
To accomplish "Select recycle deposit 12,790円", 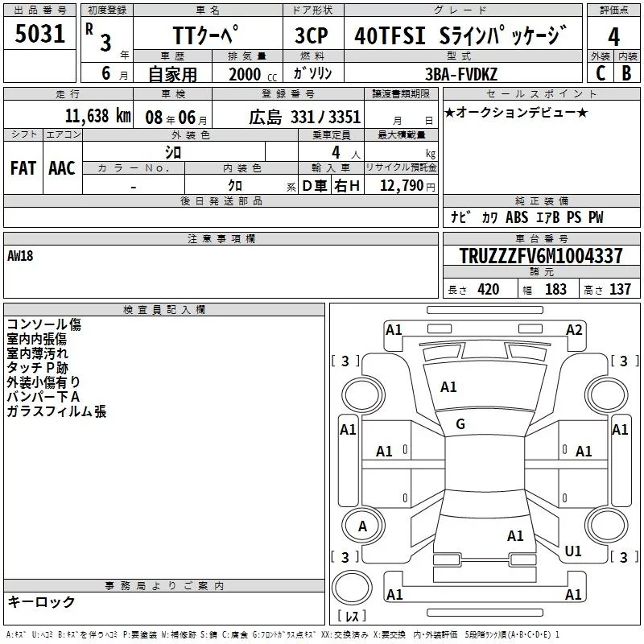I will [x=407, y=186].
